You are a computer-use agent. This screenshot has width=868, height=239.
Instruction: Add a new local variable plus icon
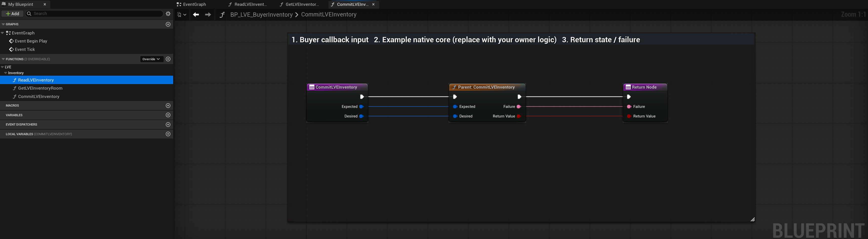click(x=168, y=134)
